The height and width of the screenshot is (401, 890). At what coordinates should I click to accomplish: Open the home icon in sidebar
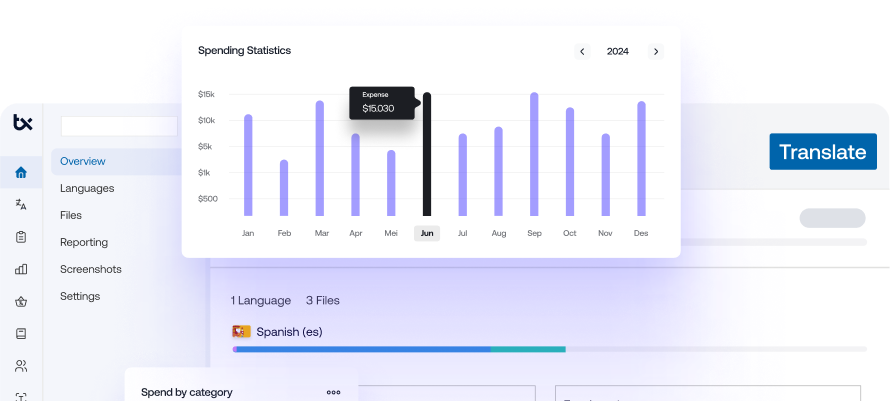point(21,173)
